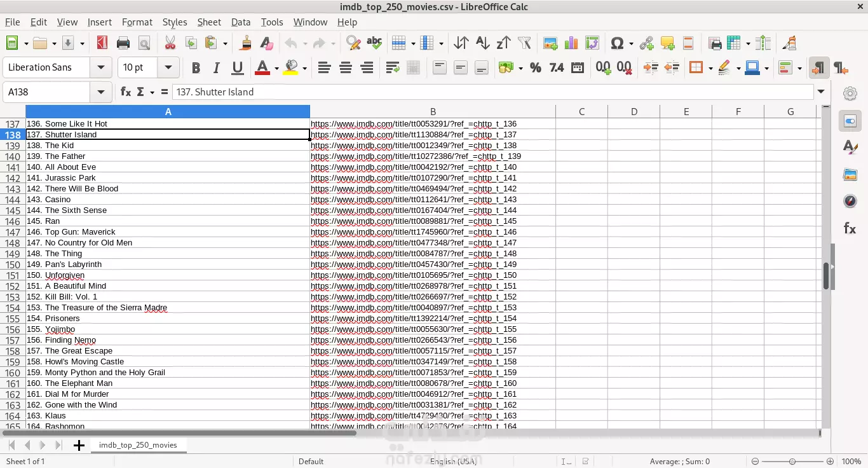Click the Shutter Island IMDb link cell
The height and width of the screenshot is (468, 868).
[433, 135]
